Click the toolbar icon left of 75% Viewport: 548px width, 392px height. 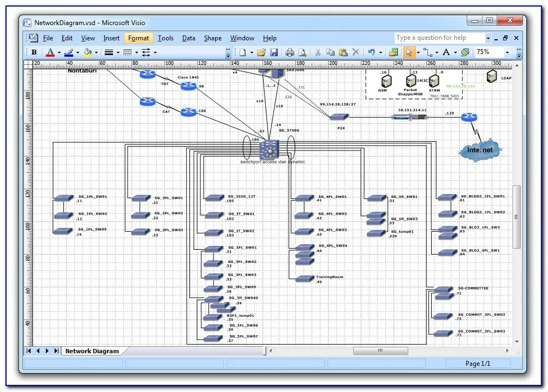(x=465, y=52)
